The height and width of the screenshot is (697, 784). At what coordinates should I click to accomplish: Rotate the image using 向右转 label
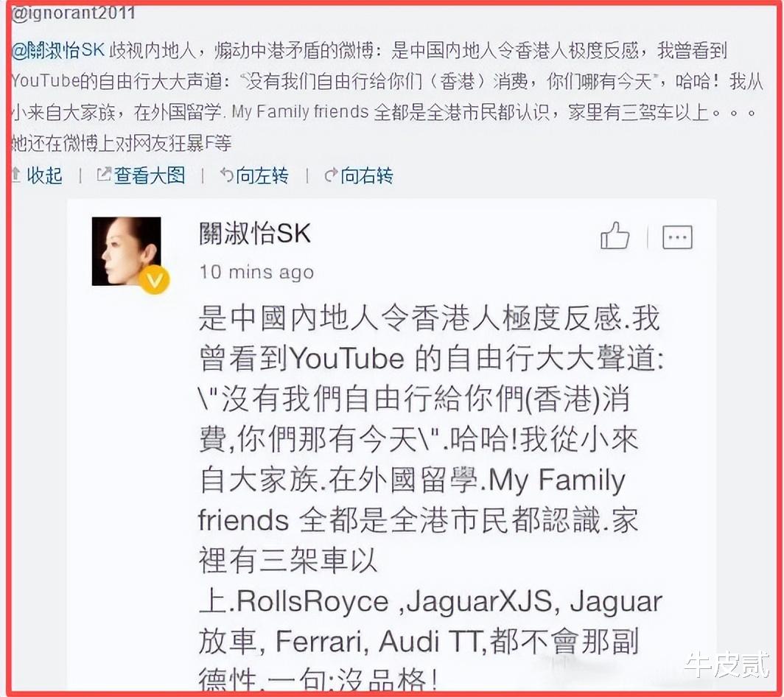[367, 175]
